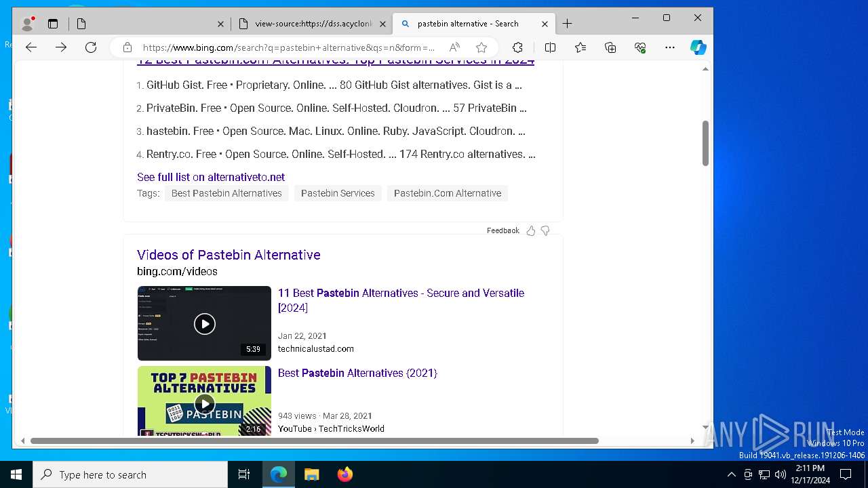
Task: Click the vertical scrollbar up arrow
Action: 705,68
